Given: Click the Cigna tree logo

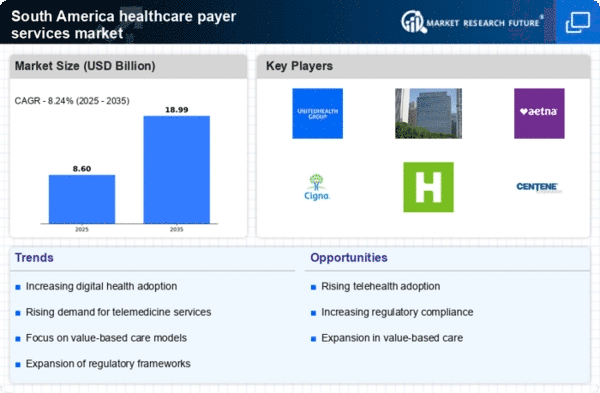Looking at the screenshot, I should 317,187.
